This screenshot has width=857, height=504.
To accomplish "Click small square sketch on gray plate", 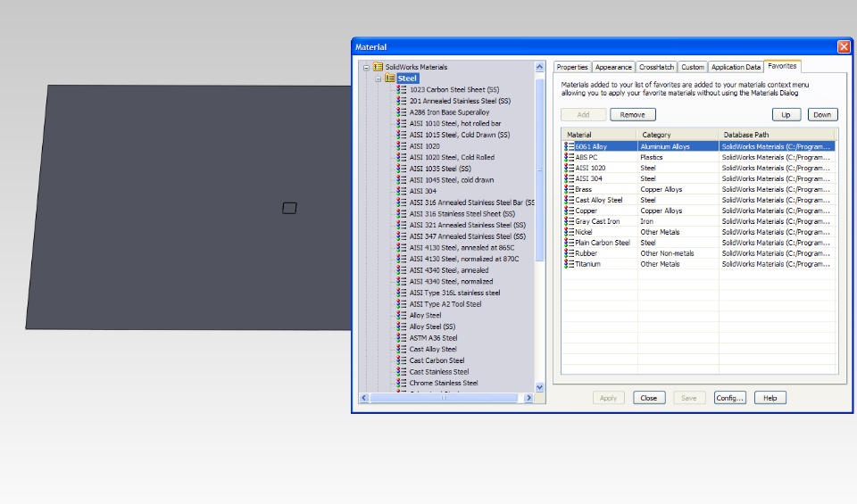I will coord(289,208).
